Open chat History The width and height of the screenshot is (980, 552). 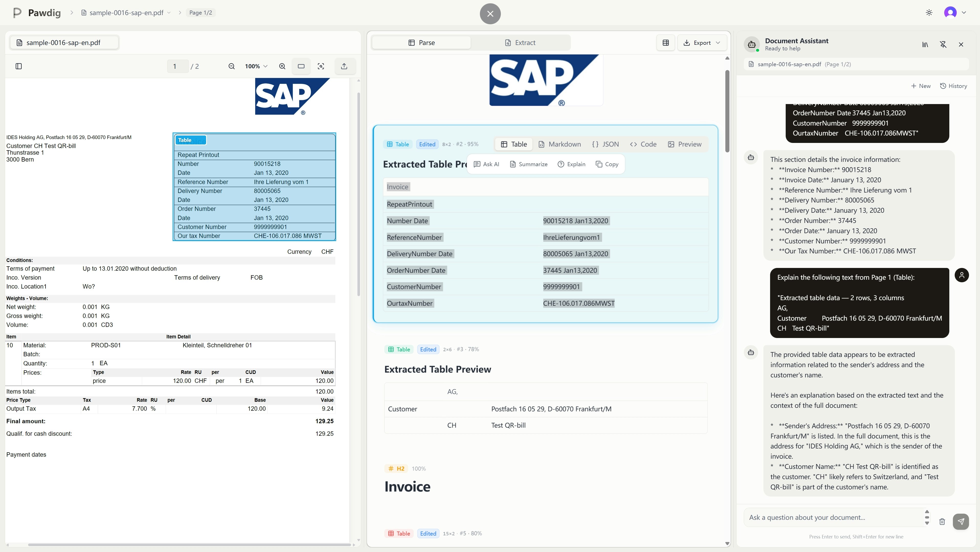point(953,86)
